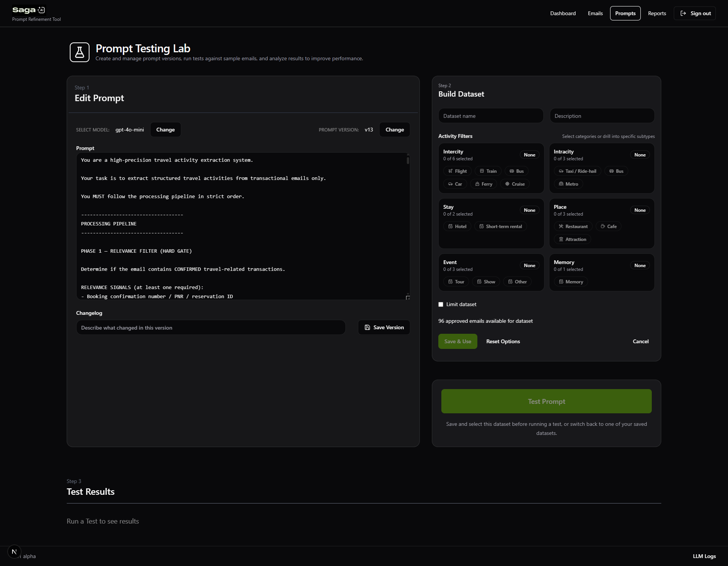
Task: Click None in the Event card
Action: click(x=530, y=266)
